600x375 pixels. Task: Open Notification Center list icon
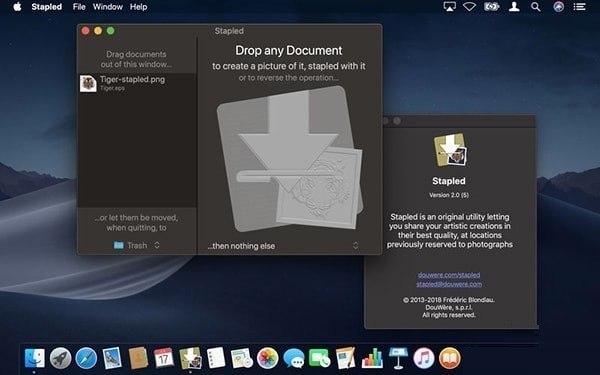tap(580, 7)
